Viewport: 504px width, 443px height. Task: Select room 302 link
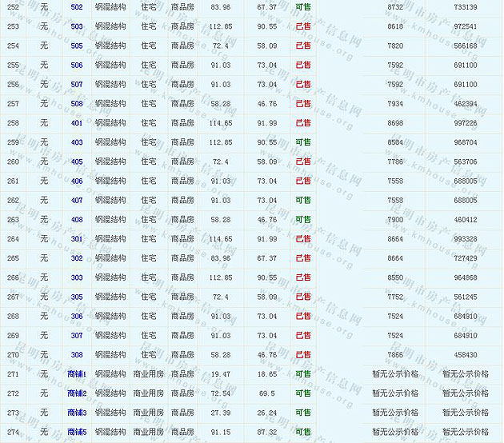(x=77, y=258)
